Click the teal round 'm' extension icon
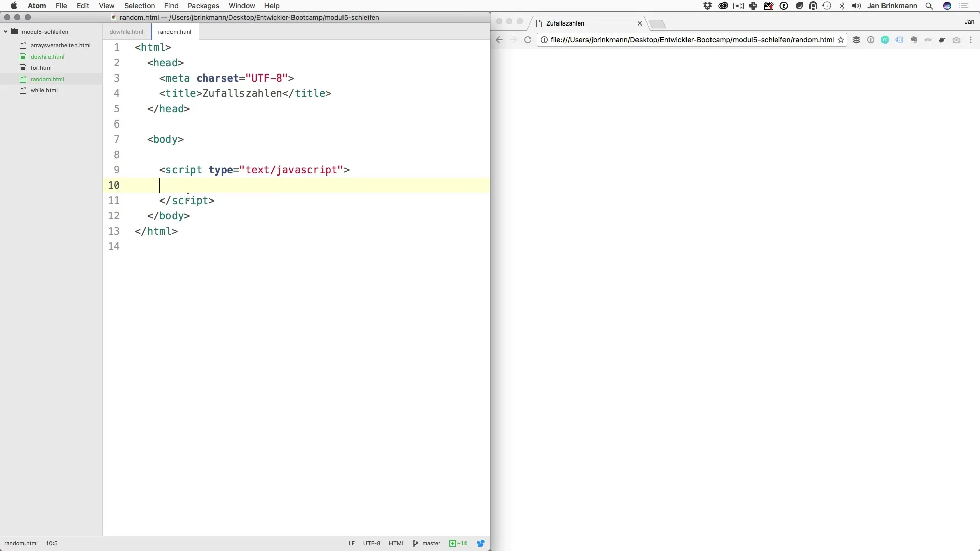 click(885, 40)
